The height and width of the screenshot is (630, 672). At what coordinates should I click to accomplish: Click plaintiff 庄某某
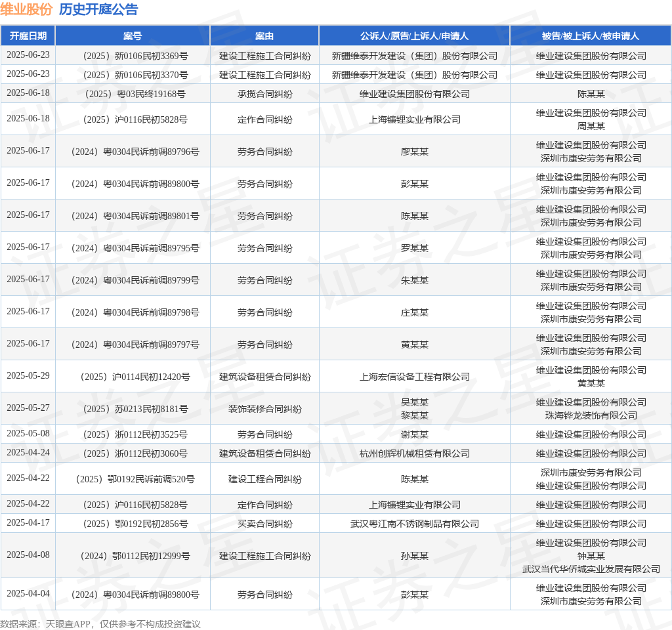(x=415, y=312)
